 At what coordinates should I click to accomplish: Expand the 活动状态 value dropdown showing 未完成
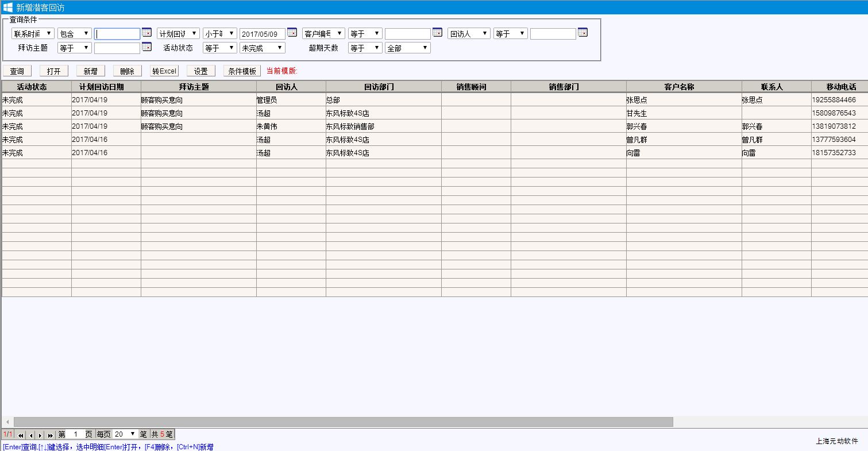[x=263, y=48]
